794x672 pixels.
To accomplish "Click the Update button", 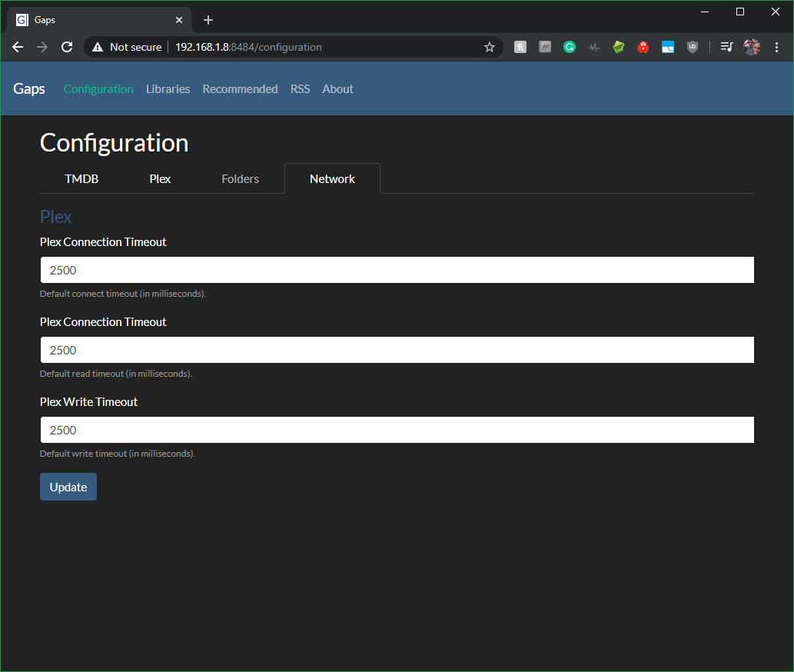I will tap(68, 487).
